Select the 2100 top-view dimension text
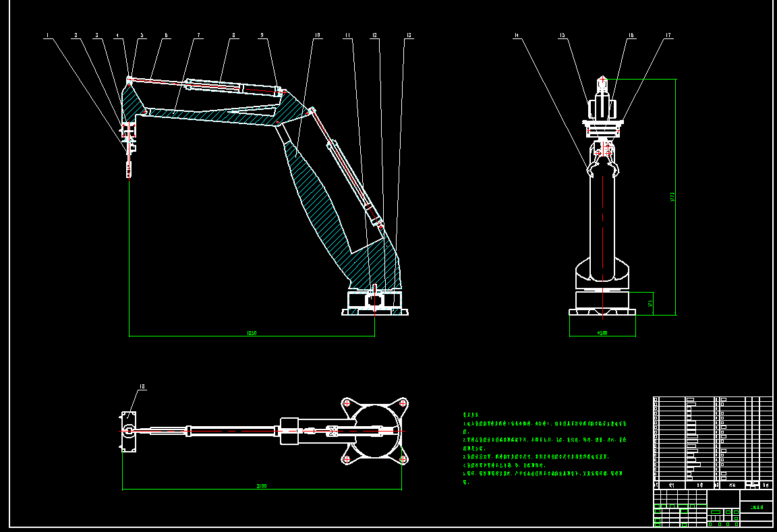 262,486
